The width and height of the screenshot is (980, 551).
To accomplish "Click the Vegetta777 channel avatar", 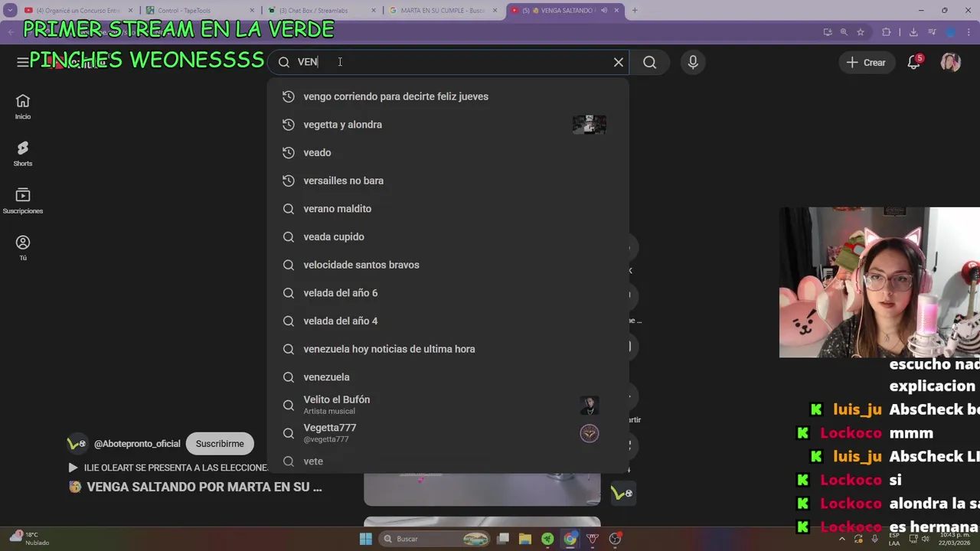I will 589,433.
